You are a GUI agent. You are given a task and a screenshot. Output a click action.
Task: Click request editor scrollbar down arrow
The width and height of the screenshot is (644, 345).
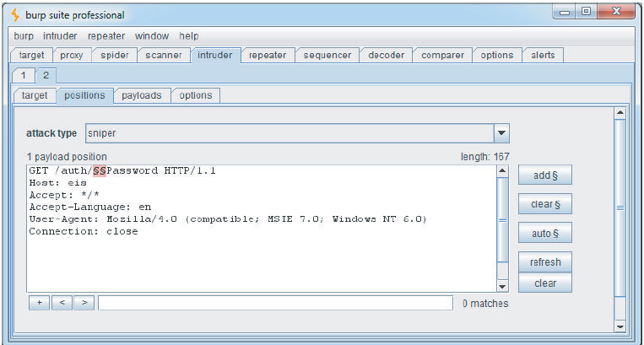502,286
